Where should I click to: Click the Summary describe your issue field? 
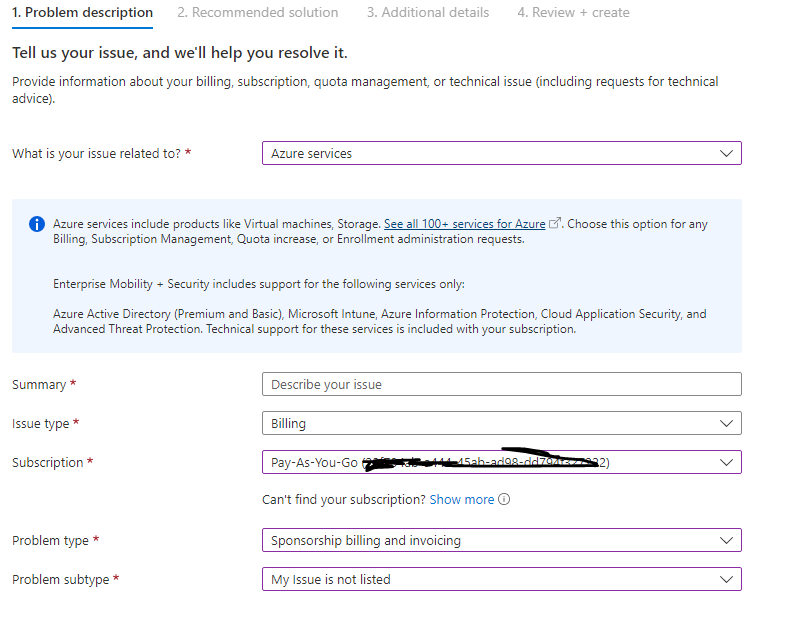501,384
